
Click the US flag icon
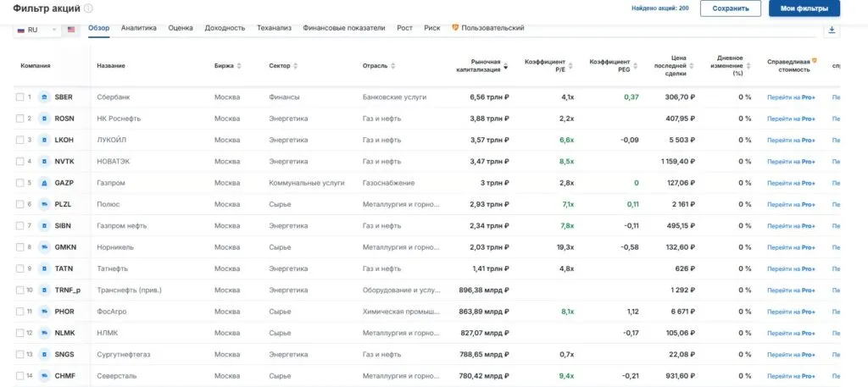pos(71,30)
